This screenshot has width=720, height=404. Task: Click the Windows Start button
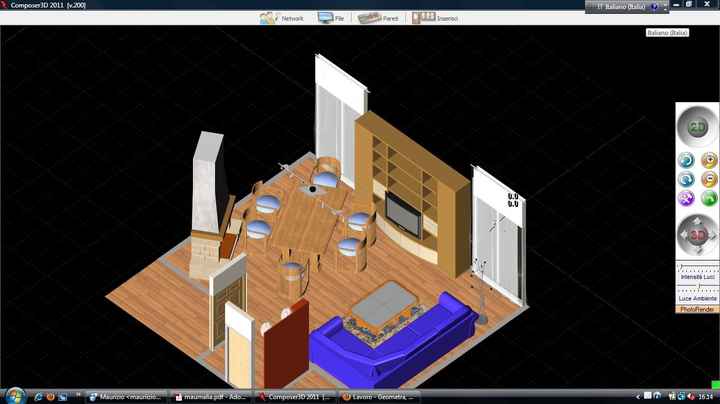12,396
